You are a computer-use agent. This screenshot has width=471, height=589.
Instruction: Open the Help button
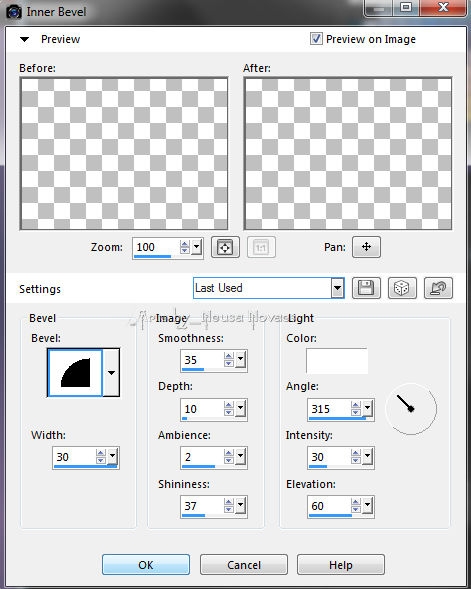click(x=341, y=565)
